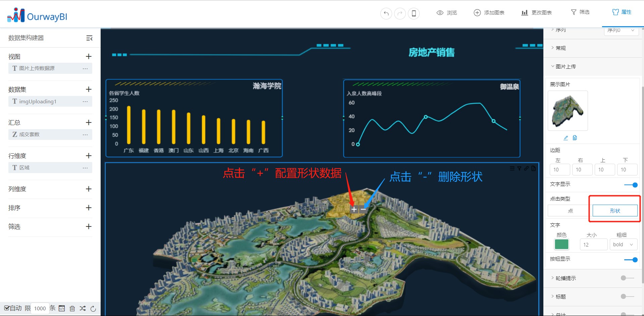Click the refresh data icon
The width and height of the screenshot is (644, 316).
click(93, 309)
